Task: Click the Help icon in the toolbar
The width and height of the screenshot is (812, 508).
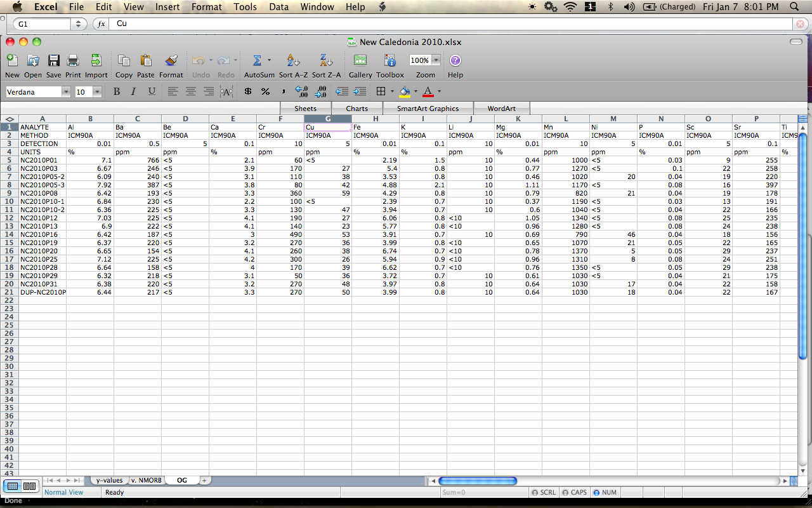Action: (x=455, y=60)
